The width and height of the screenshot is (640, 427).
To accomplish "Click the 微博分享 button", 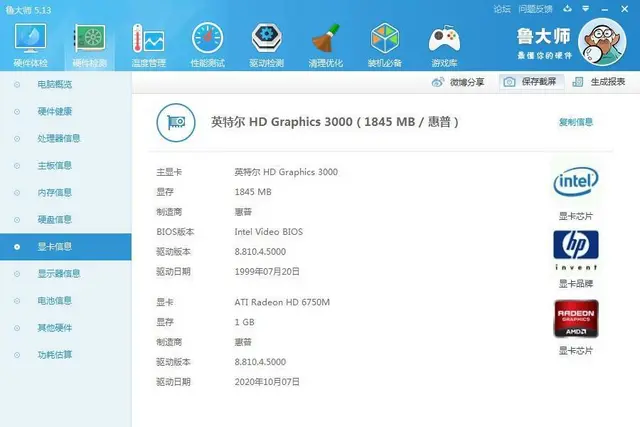I will click(x=458, y=82).
